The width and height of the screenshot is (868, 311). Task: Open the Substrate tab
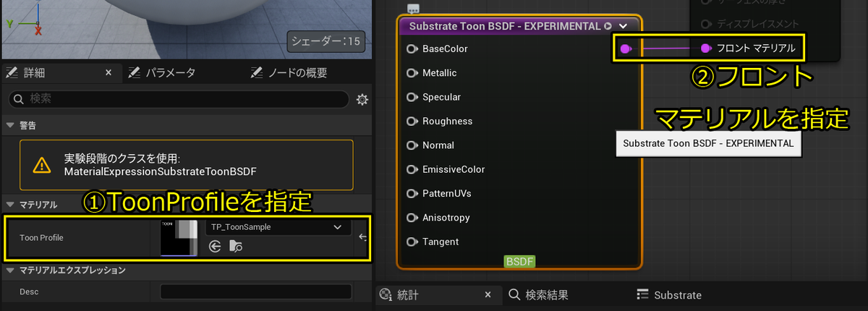669,295
